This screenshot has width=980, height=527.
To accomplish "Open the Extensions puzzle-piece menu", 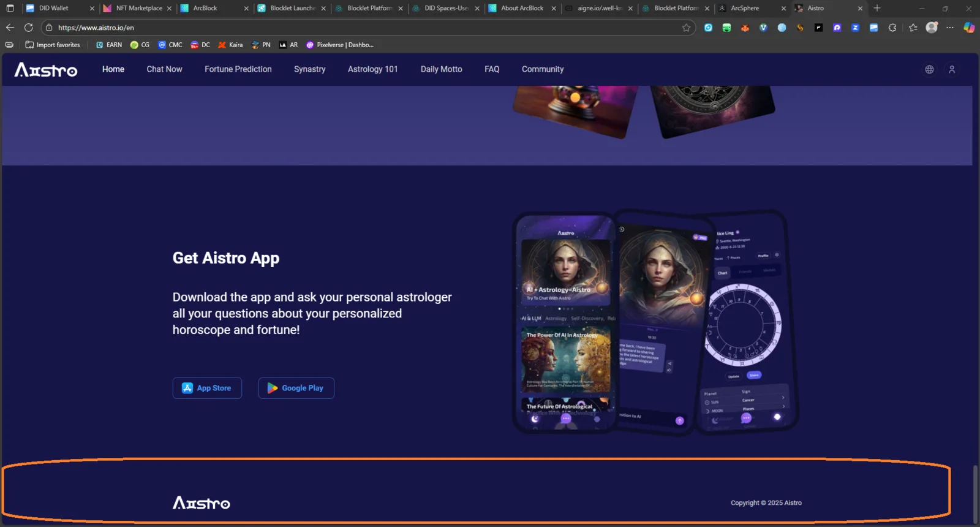I will pos(892,28).
